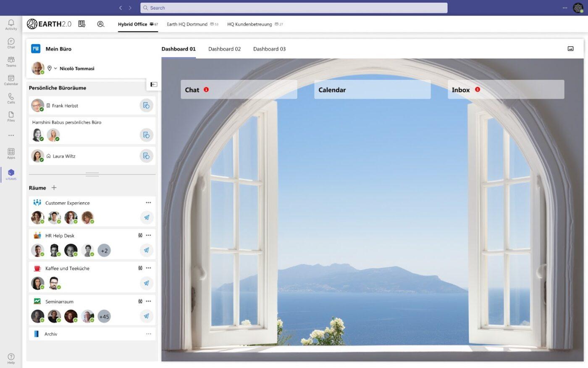Switch to the Earth HQ Dortmund tab
588x368 pixels.
[192, 24]
